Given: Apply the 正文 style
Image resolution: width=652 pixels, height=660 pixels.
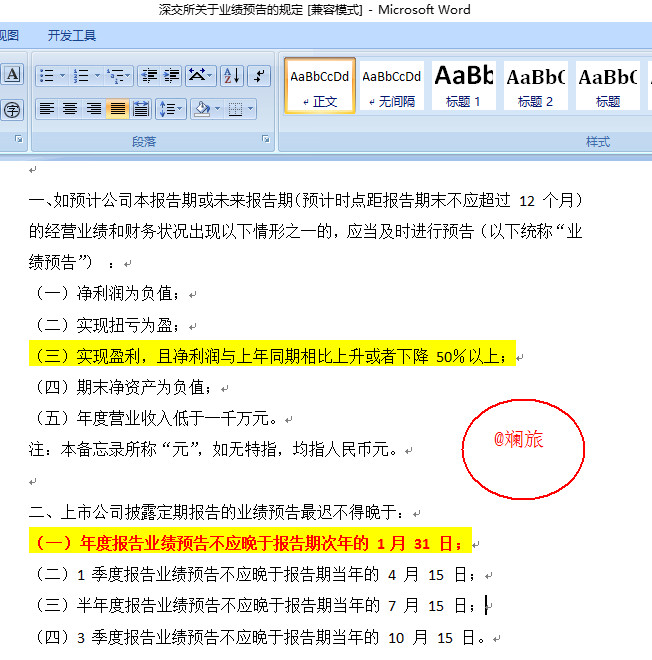Looking at the screenshot, I should [320, 86].
